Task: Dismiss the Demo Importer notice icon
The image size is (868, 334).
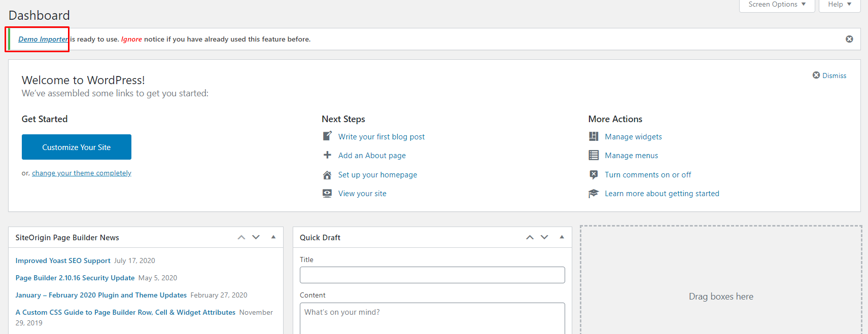Action: tap(849, 39)
